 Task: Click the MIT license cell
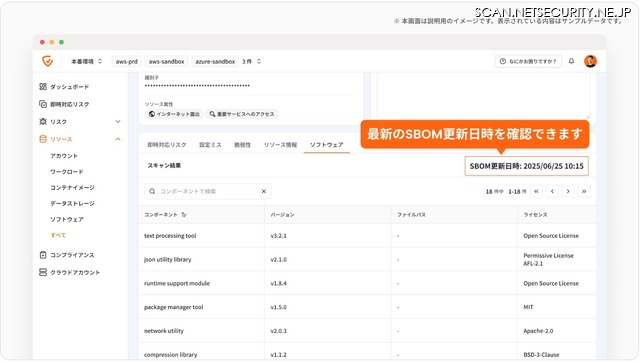(528, 307)
